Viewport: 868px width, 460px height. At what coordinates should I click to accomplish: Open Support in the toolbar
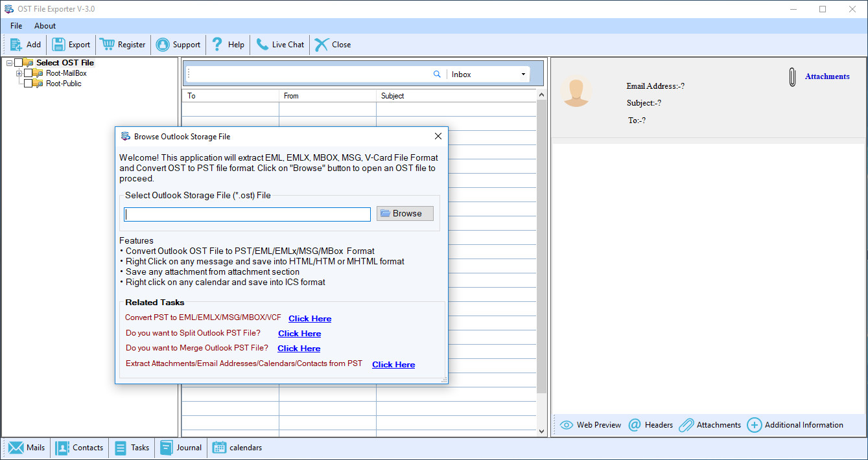pos(178,45)
